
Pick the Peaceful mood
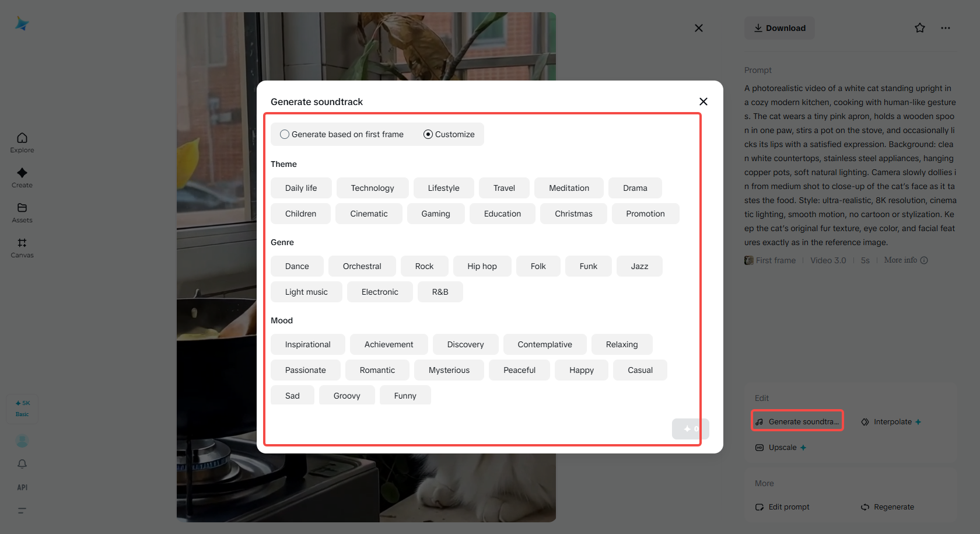(x=520, y=370)
